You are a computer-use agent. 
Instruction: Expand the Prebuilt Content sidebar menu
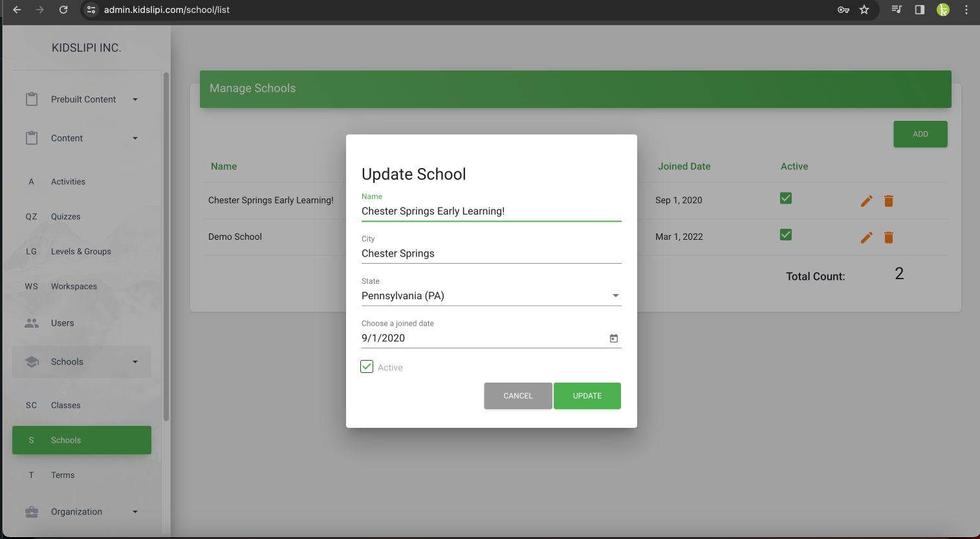(82, 100)
